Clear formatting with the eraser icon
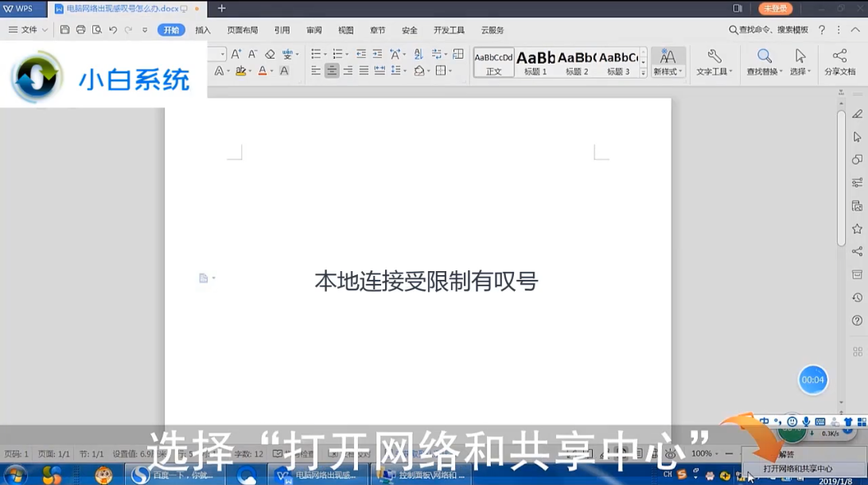Screen dimensions: 868x485 [x=270, y=54]
